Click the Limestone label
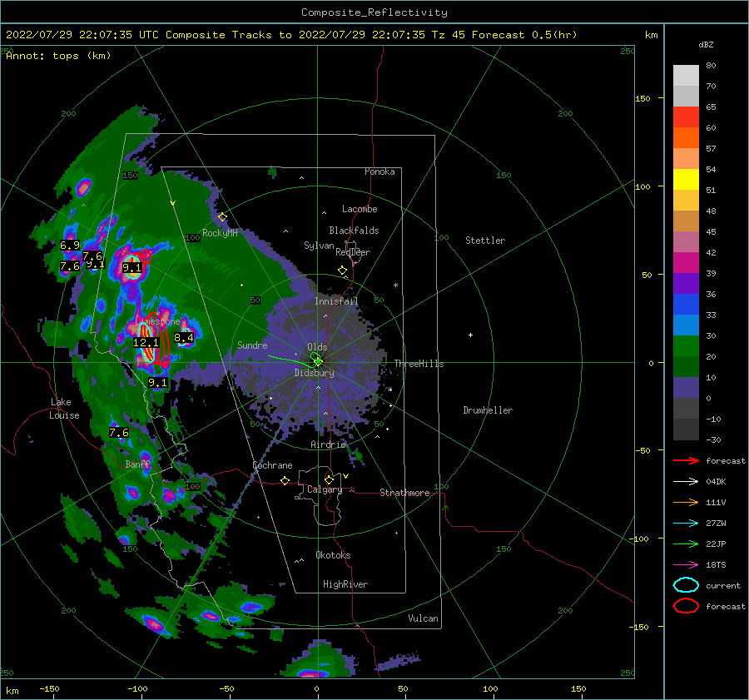Image resolution: width=749 pixels, height=700 pixels. (x=157, y=321)
